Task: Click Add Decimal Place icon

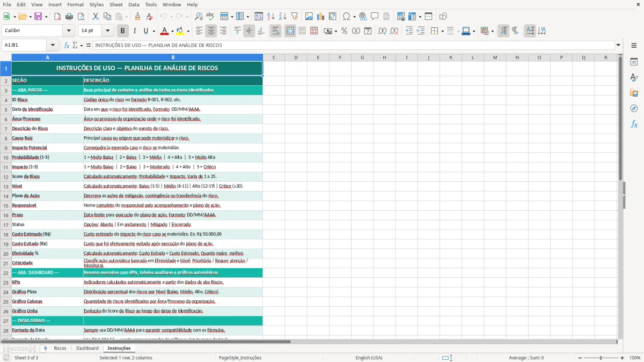Action: pos(382,31)
